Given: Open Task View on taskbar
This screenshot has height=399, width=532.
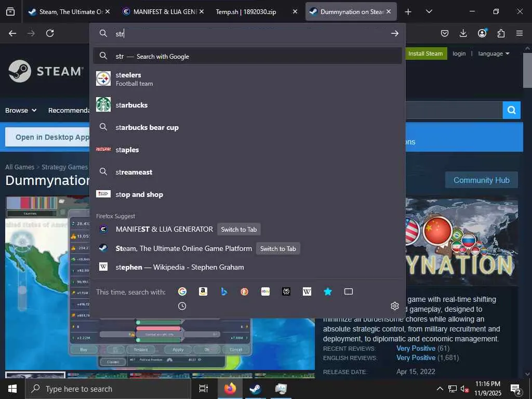Looking at the screenshot, I should pos(203,389).
